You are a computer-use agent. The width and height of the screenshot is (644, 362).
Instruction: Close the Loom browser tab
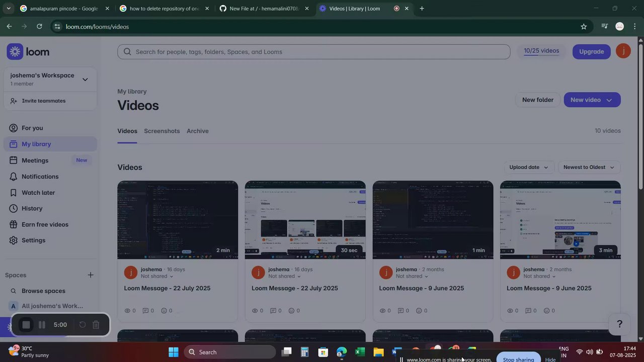point(407,9)
